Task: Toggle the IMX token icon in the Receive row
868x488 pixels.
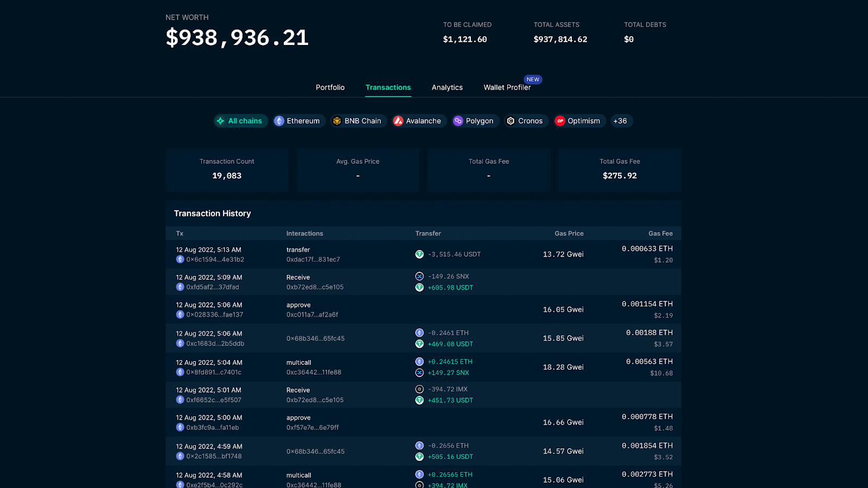Action: 419,389
